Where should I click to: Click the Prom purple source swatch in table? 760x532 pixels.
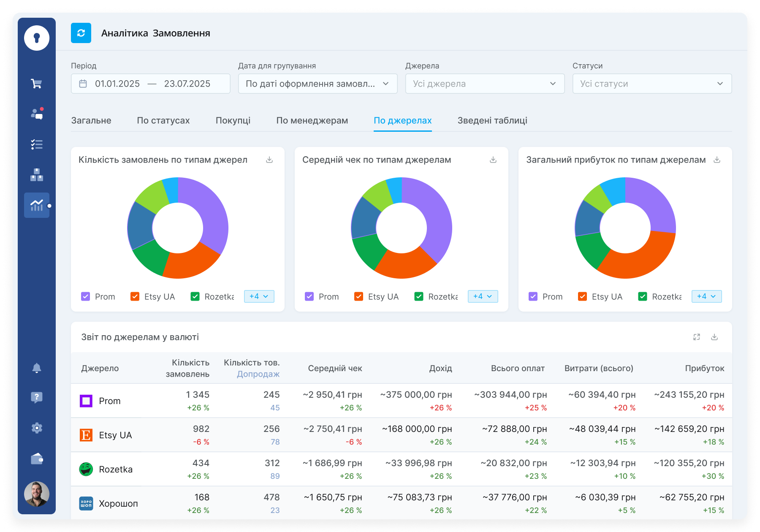click(86, 401)
